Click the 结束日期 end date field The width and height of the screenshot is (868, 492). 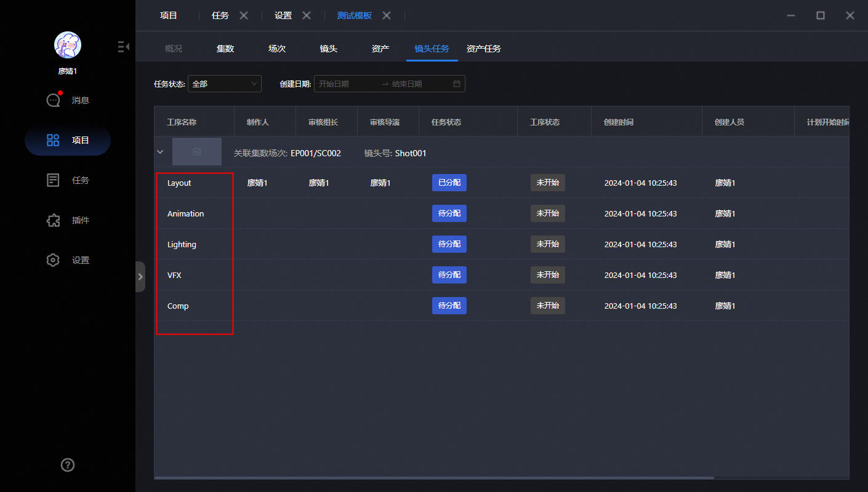pyautogui.click(x=419, y=84)
